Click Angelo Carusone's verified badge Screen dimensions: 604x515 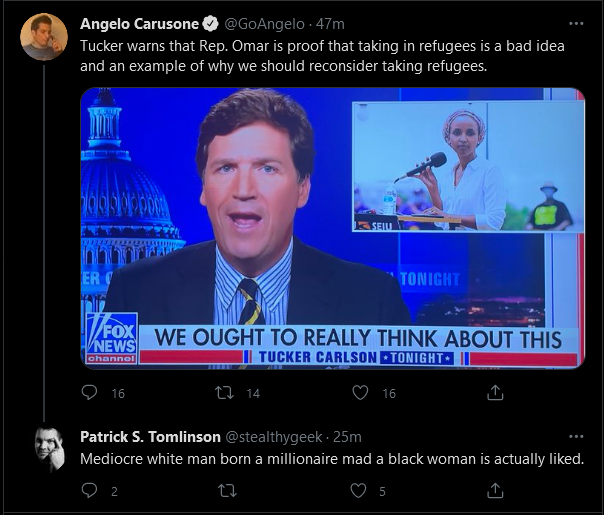pyautogui.click(x=210, y=24)
